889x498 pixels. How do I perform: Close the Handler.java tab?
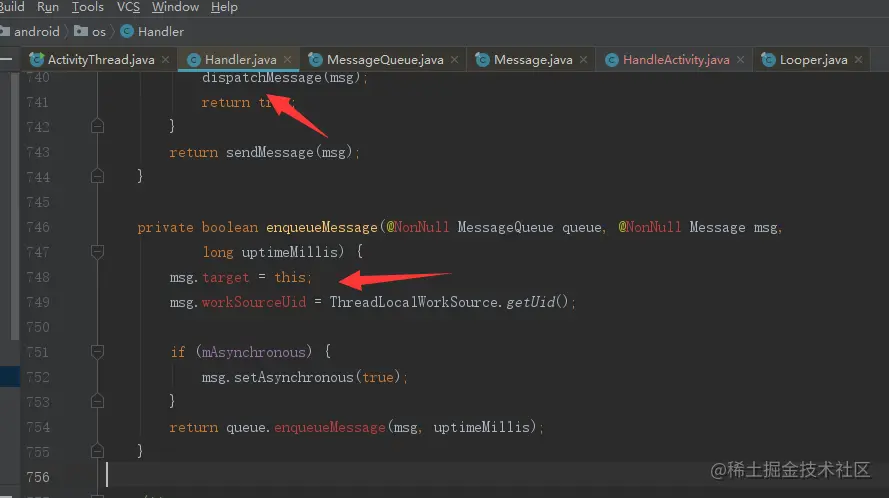287,60
